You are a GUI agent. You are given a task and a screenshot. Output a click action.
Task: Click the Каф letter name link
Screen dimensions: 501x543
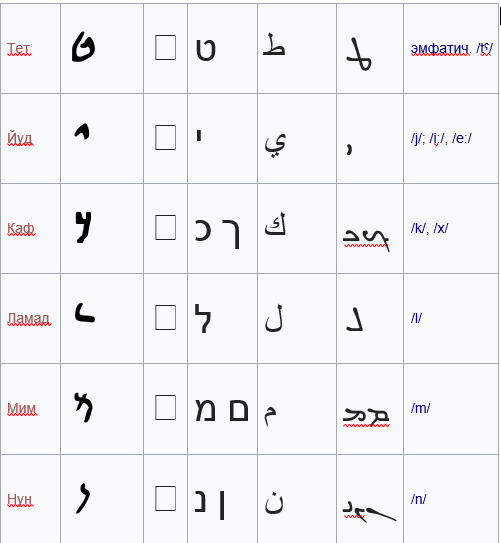coord(21,229)
